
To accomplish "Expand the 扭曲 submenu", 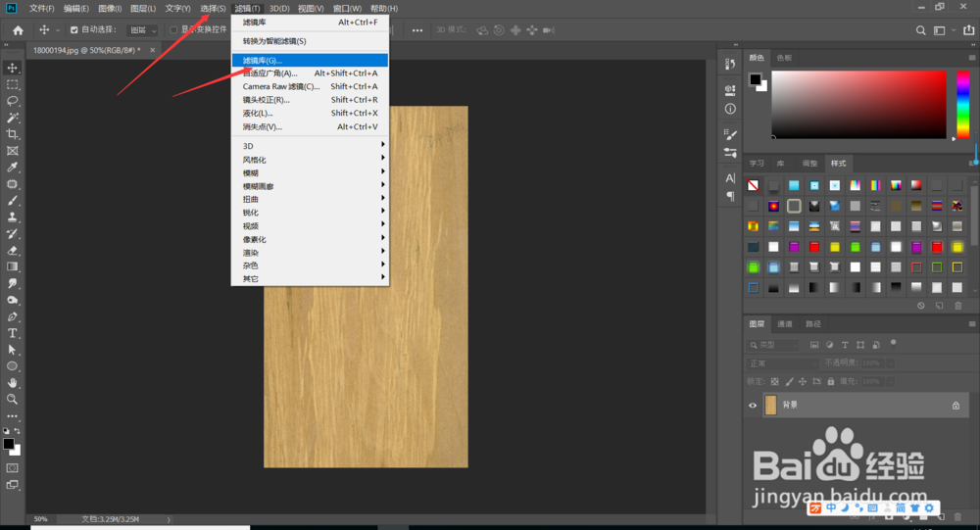I will (x=310, y=200).
